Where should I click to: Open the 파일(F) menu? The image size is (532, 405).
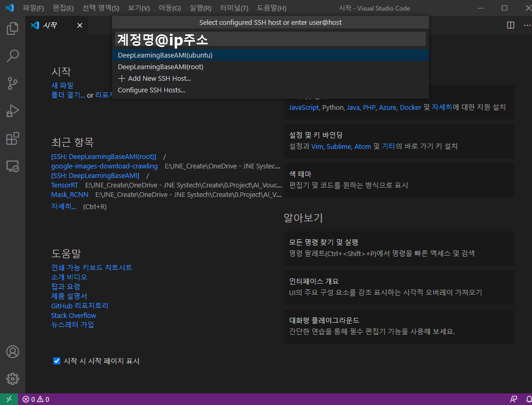33,8
